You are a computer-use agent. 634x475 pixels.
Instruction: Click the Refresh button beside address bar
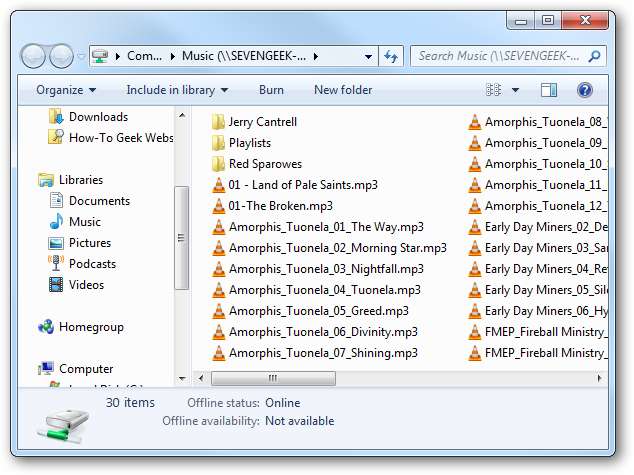(x=391, y=56)
